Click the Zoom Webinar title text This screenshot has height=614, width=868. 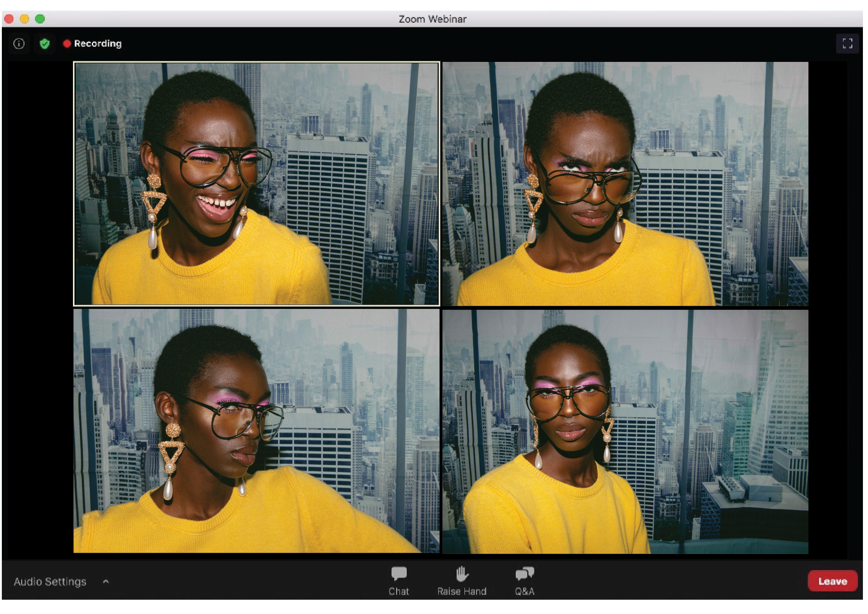(x=433, y=19)
